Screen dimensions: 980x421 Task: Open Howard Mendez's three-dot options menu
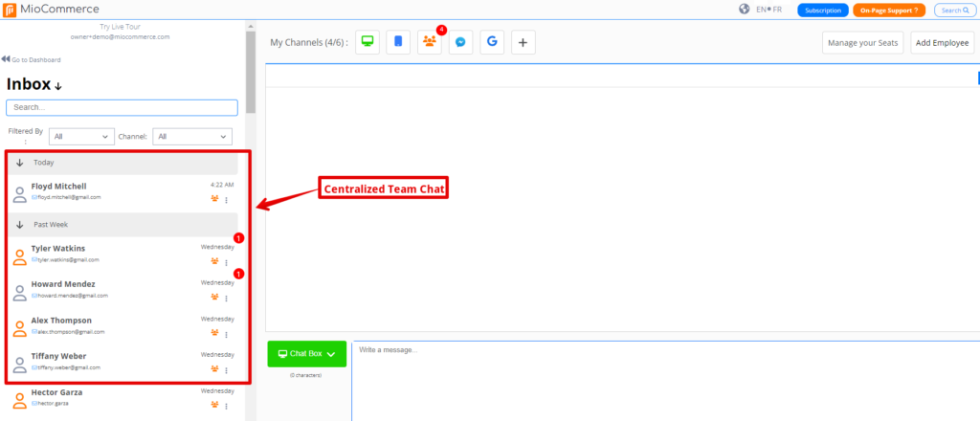click(226, 299)
